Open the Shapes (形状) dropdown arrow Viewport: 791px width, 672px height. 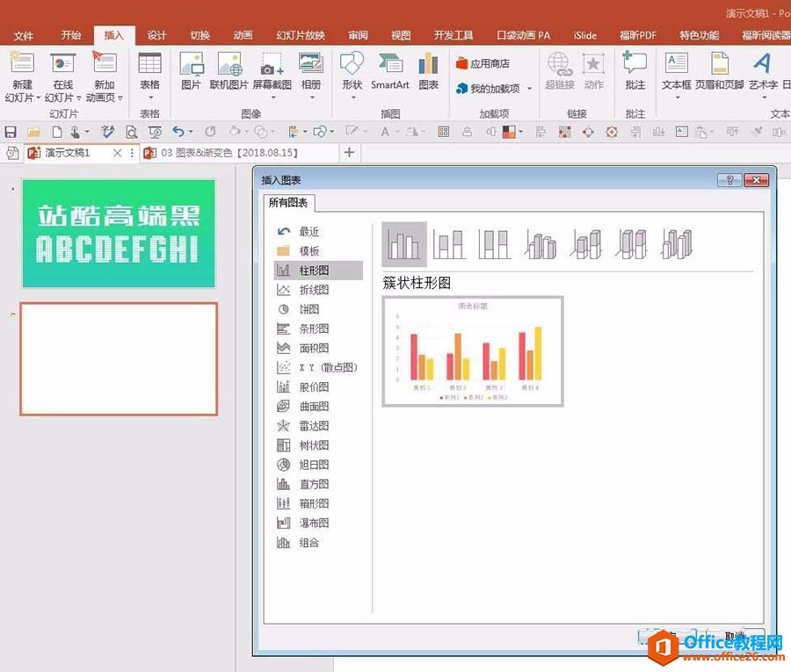tap(353, 98)
